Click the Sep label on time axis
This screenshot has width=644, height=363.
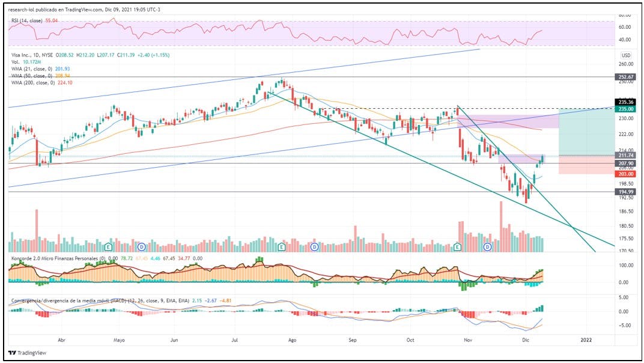point(353,340)
